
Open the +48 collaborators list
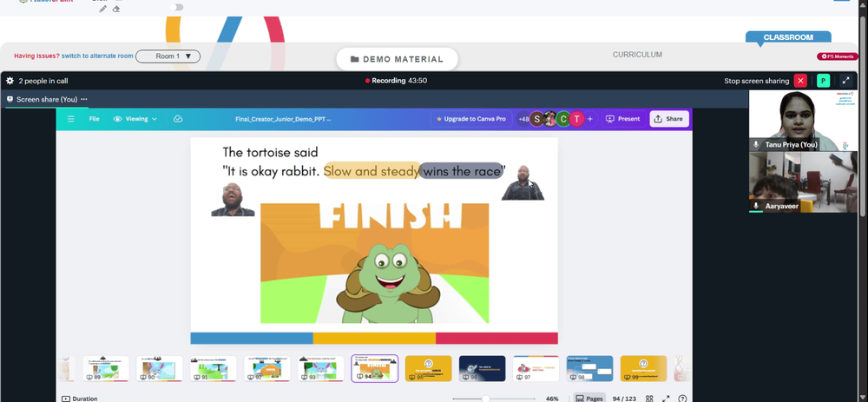click(x=523, y=119)
